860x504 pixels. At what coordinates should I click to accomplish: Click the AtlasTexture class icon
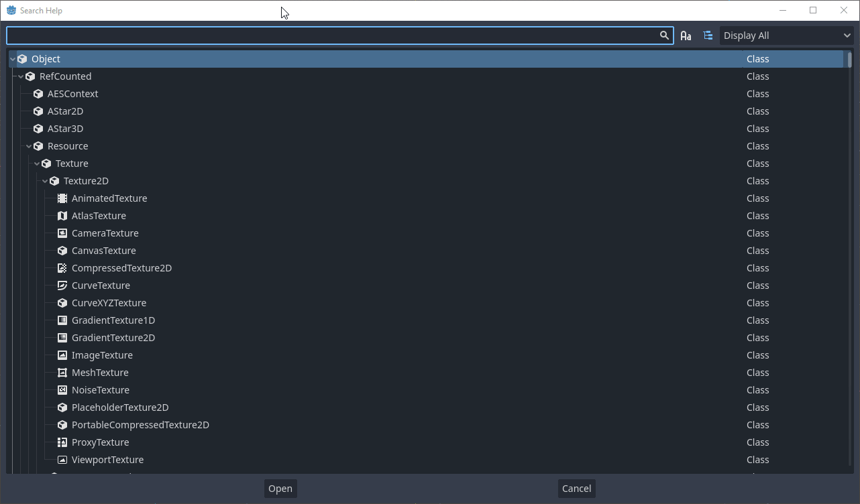62,216
